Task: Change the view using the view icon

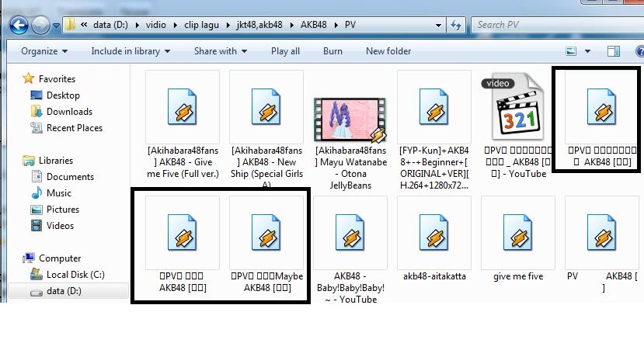Action: (571, 51)
